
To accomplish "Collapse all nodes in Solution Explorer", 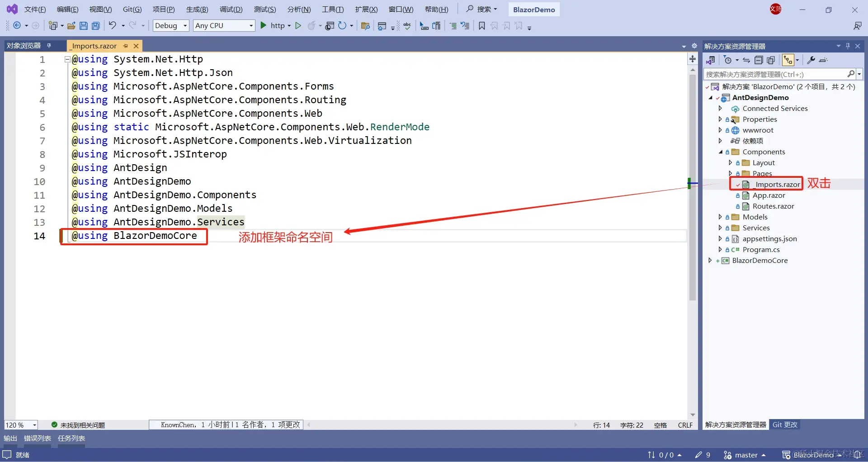I will (759, 60).
